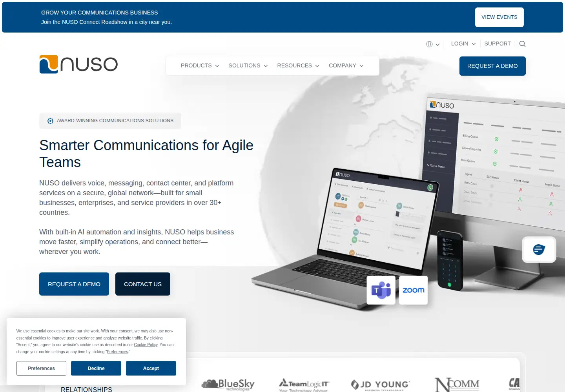Open the globe language selector
The image size is (565, 392).
point(433,44)
